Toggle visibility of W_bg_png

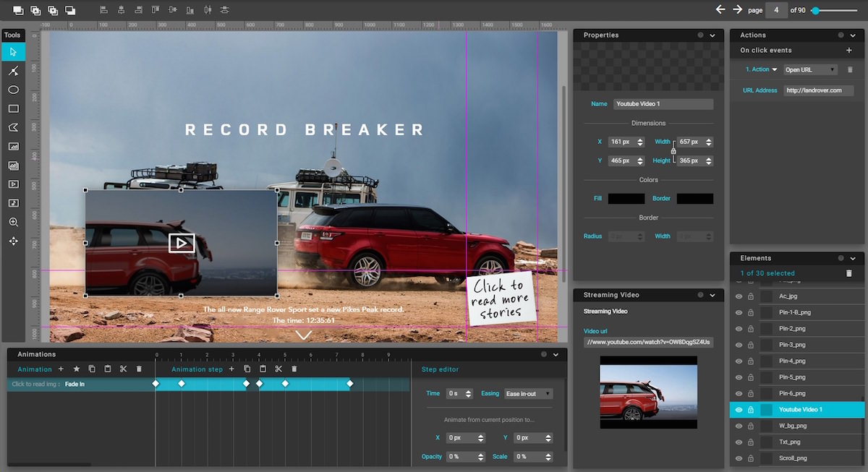coord(739,426)
